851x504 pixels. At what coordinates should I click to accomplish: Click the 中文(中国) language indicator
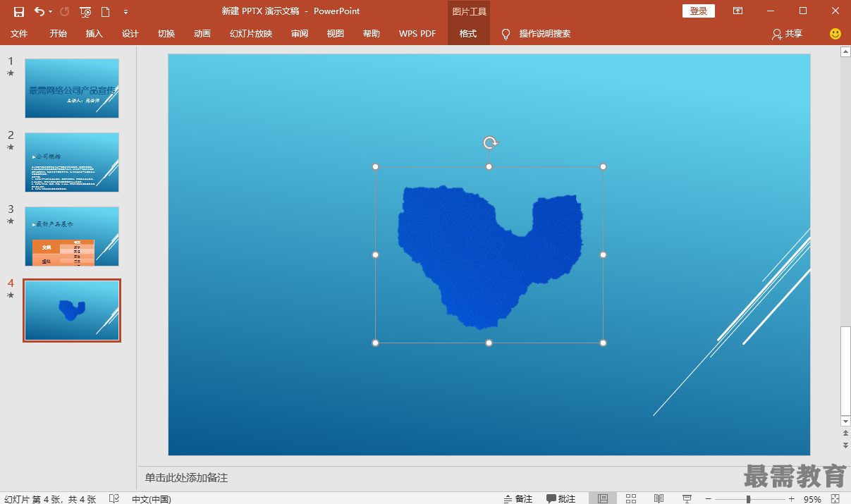(151, 498)
